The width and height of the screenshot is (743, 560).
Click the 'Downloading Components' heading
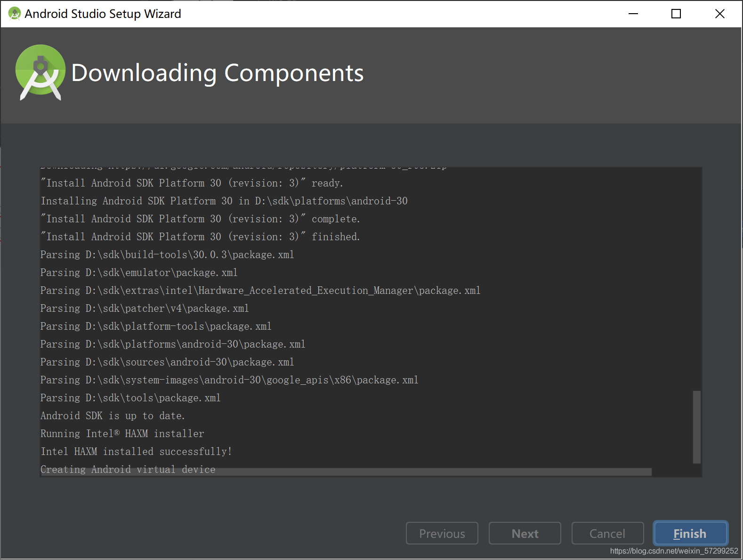(x=218, y=73)
